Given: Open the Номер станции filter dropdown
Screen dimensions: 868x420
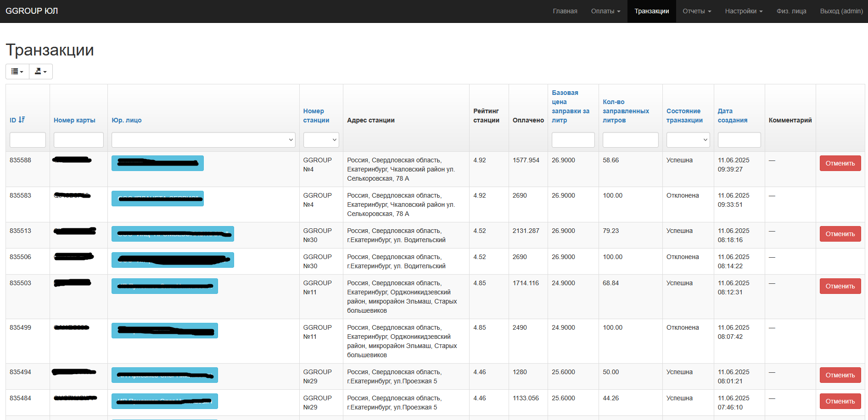Looking at the screenshot, I should [x=321, y=140].
